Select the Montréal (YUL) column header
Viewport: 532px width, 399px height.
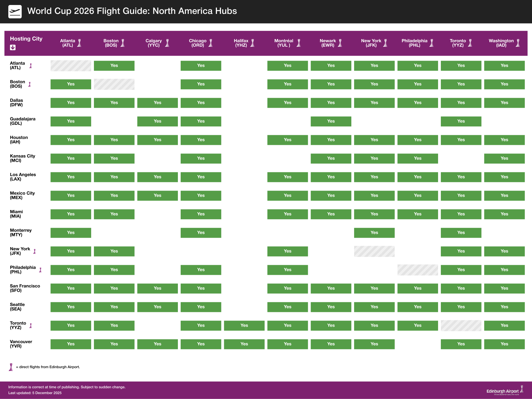(x=283, y=43)
